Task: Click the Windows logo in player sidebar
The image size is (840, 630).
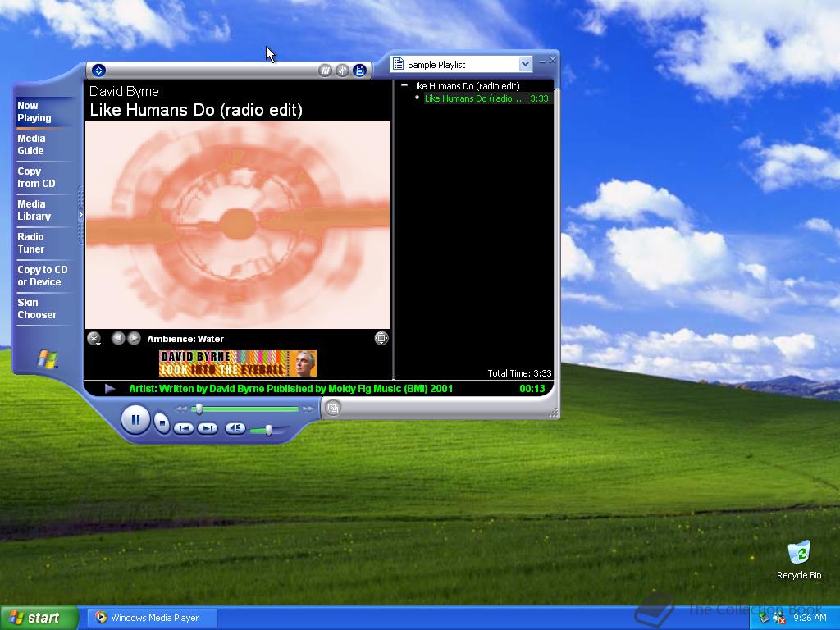Action: coord(47,359)
